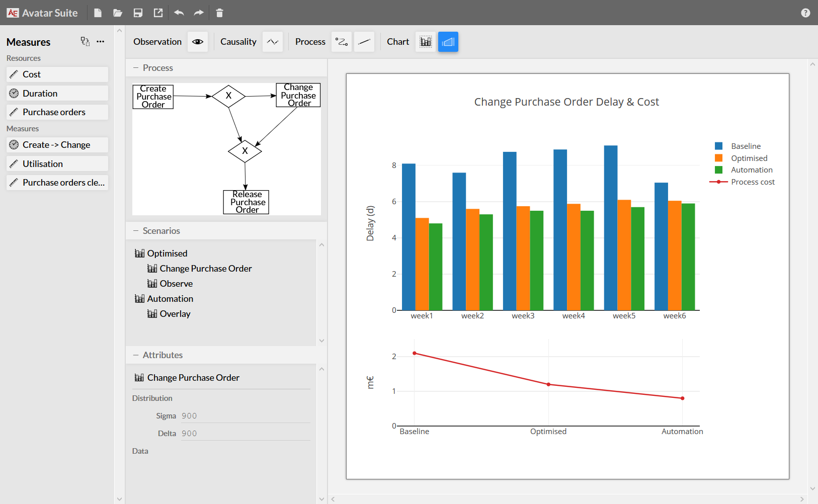Open a file with folder icon

(118, 13)
